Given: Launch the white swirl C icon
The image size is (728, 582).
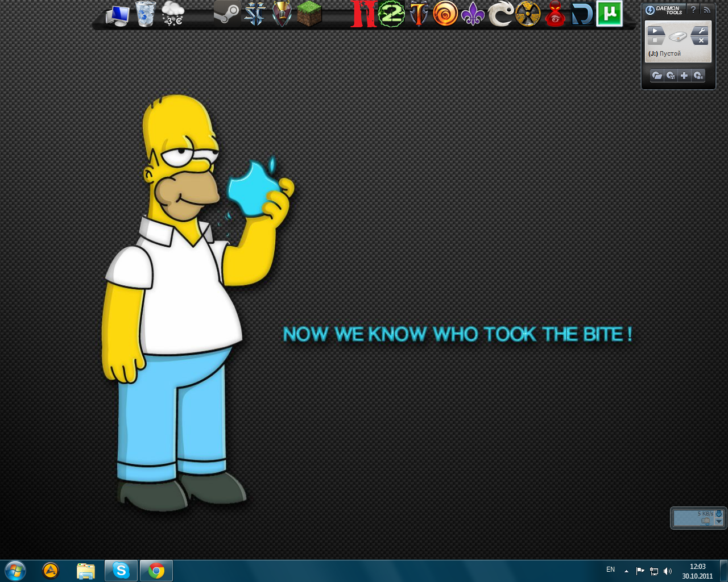Looking at the screenshot, I should click(500, 14).
